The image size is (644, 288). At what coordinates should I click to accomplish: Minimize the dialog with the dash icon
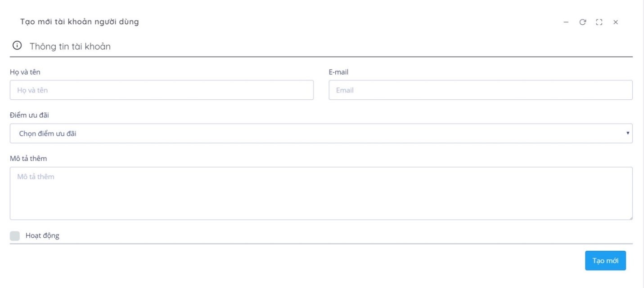[566, 22]
